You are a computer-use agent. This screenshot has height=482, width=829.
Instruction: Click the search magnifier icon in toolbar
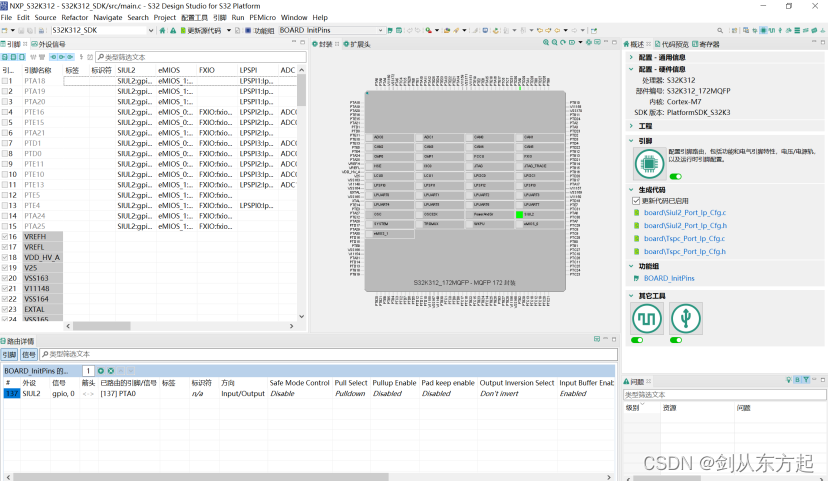pos(720,31)
